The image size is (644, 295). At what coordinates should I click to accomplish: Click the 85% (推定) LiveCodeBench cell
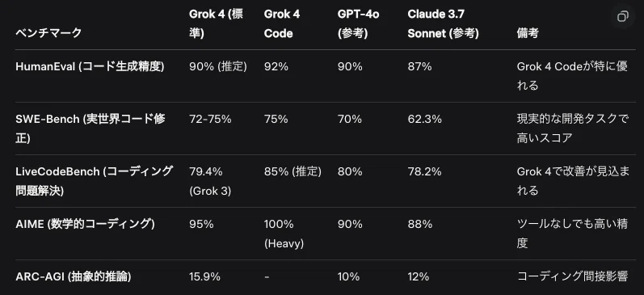293,171
